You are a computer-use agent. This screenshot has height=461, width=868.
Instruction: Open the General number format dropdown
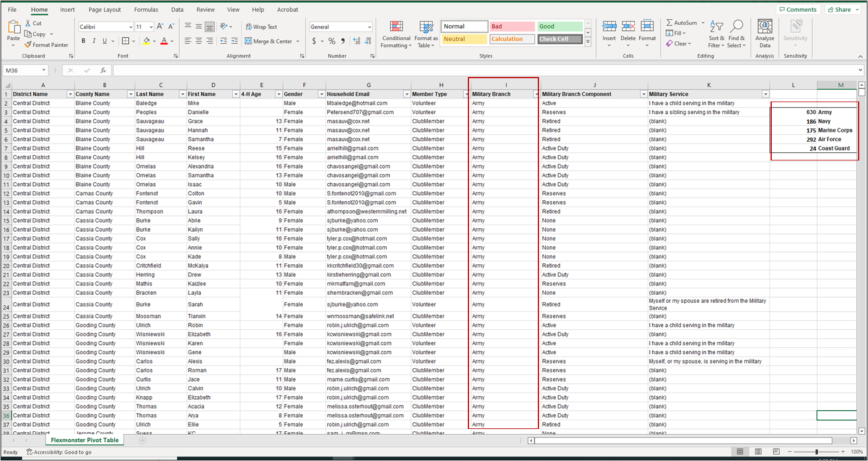point(369,27)
